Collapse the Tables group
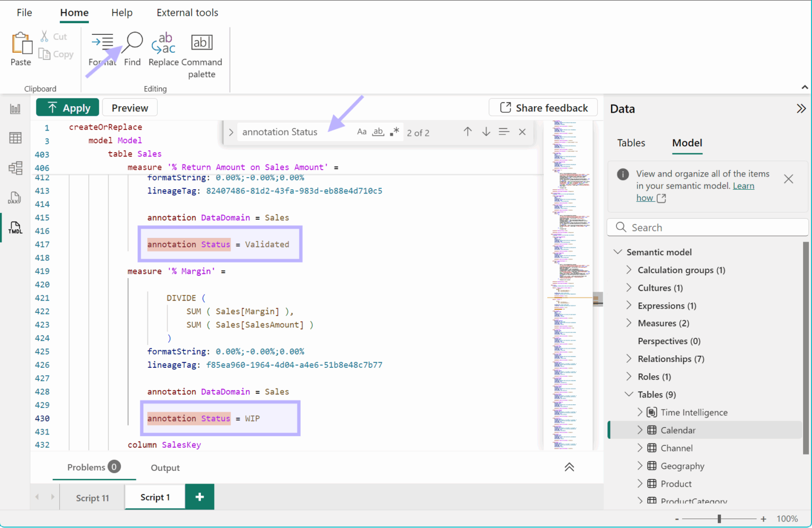Viewport: 812px width, 528px height. pos(629,394)
